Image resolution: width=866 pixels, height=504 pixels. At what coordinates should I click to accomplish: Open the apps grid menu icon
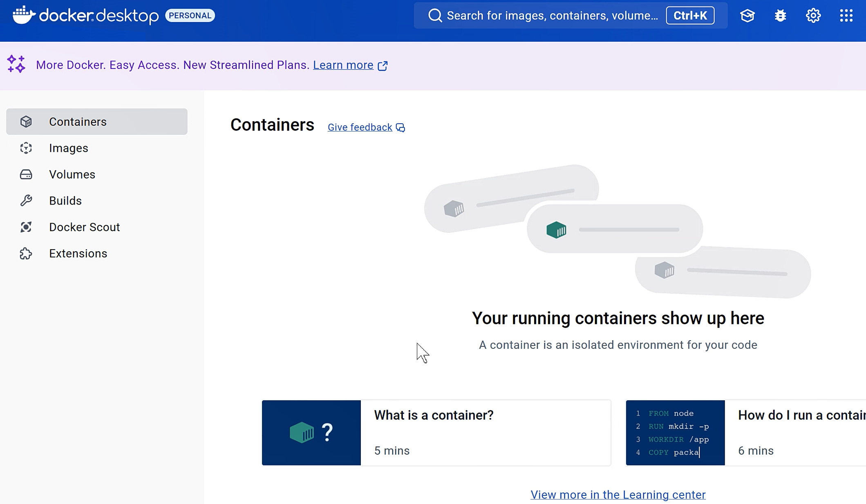[x=846, y=16]
